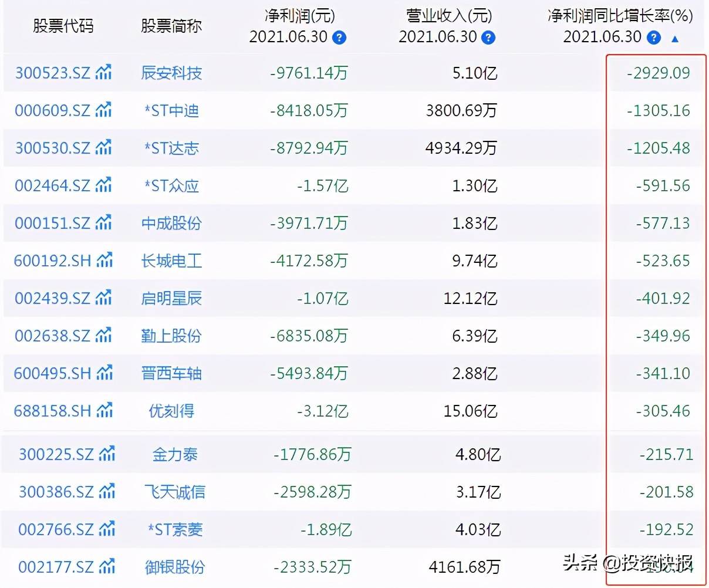709x588 pixels.
Task: Click stock code 002638.SZ
Action: click(x=53, y=336)
